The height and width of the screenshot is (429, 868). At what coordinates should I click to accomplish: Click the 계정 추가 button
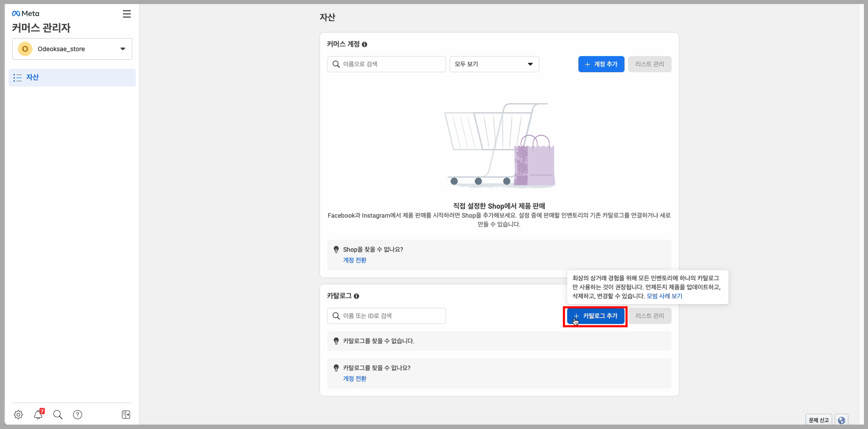tap(601, 64)
